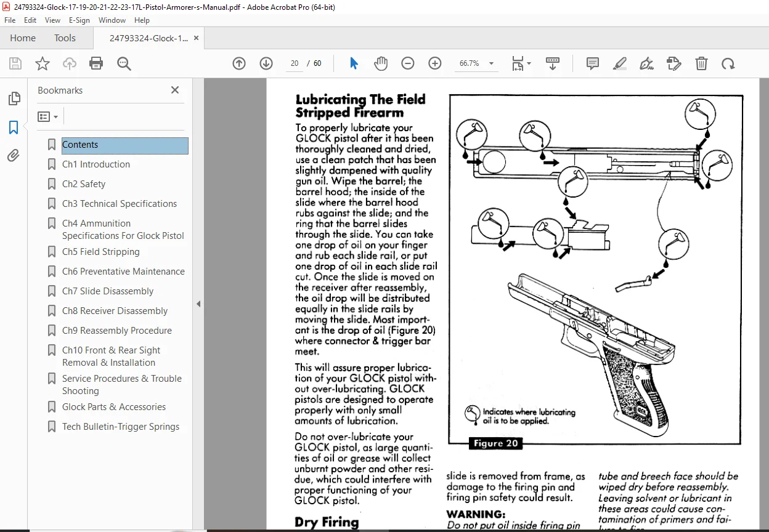Open the Find text magnifier icon
The image size is (769, 532).
coord(124,63)
